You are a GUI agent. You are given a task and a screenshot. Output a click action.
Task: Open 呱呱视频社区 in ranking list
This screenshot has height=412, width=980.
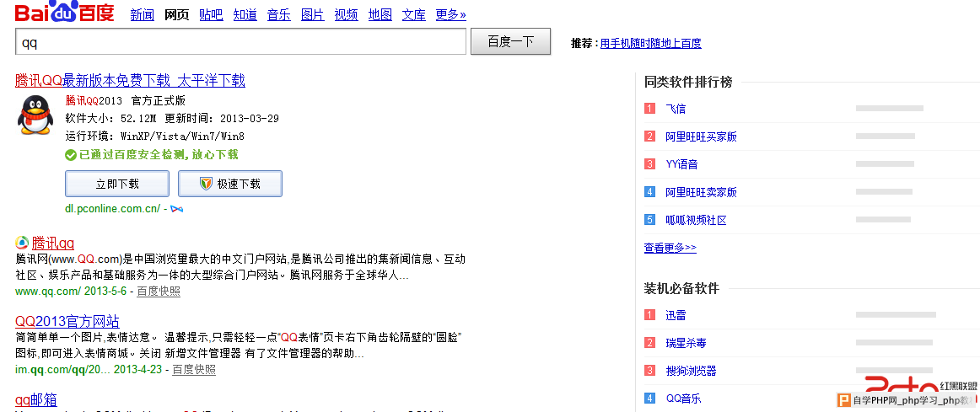pos(697,220)
